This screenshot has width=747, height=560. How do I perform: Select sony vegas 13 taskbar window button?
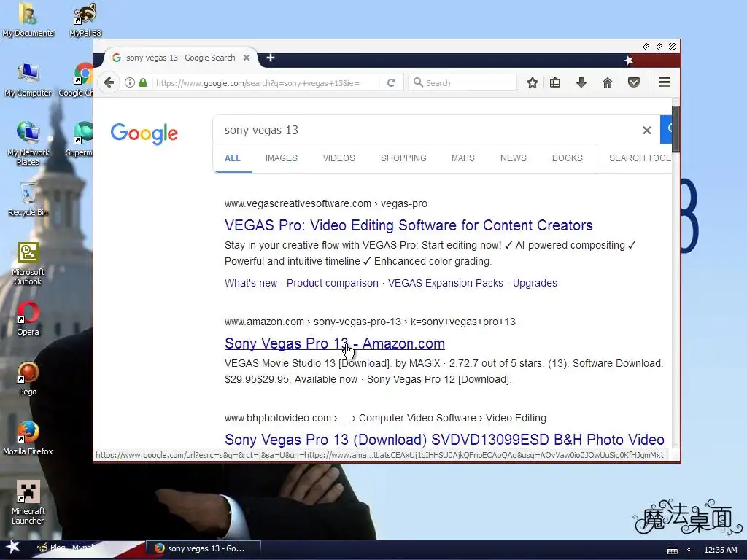point(203,548)
